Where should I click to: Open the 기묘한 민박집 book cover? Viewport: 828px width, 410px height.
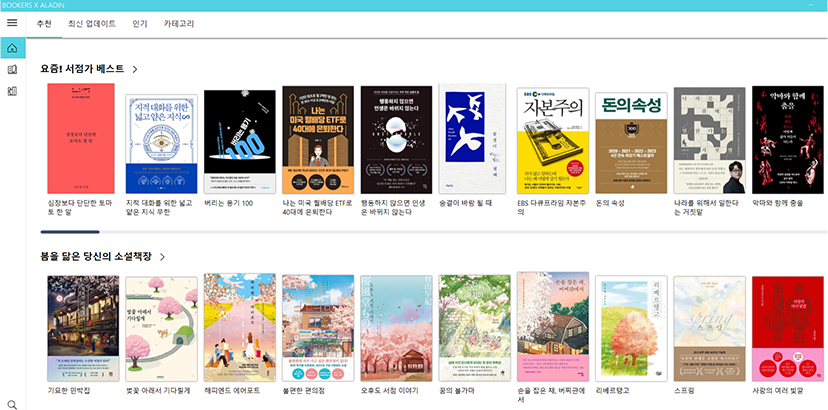pos(83,328)
